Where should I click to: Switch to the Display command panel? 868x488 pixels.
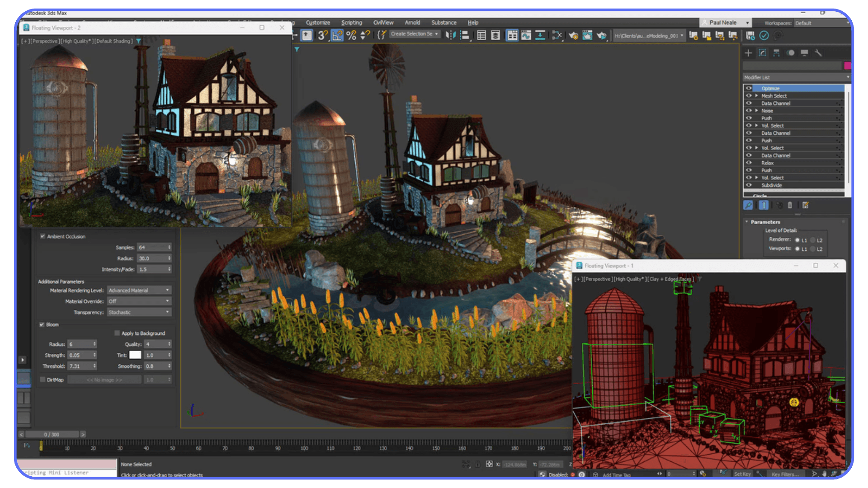click(804, 53)
